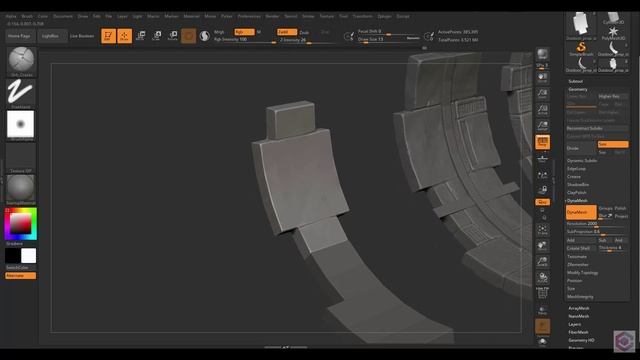Screen dimensions: 640x360
Task: Toggle the L.Sym lock icon
Action: (542, 191)
